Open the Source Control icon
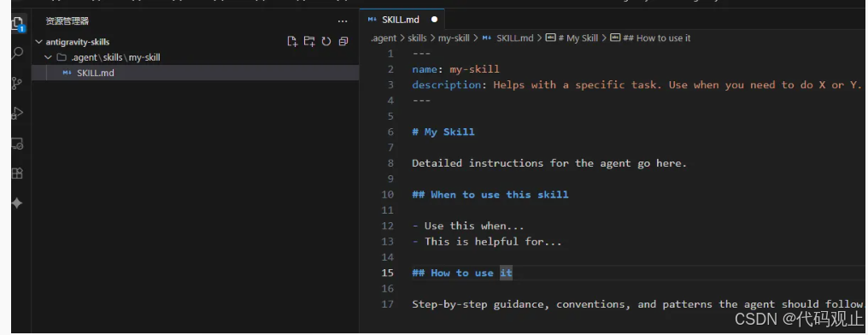This screenshot has height=335, width=868. coord(17,83)
